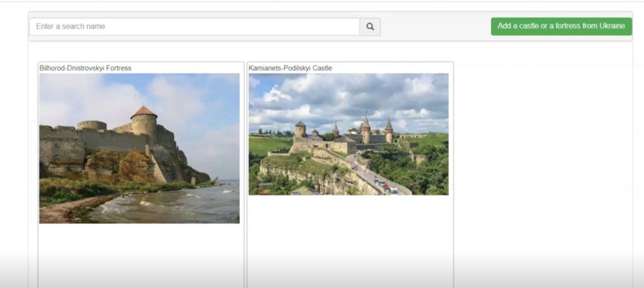Open the Kamianets-Podilskyi Castle photo
The width and height of the screenshot is (644, 288).
pos(348,134)
